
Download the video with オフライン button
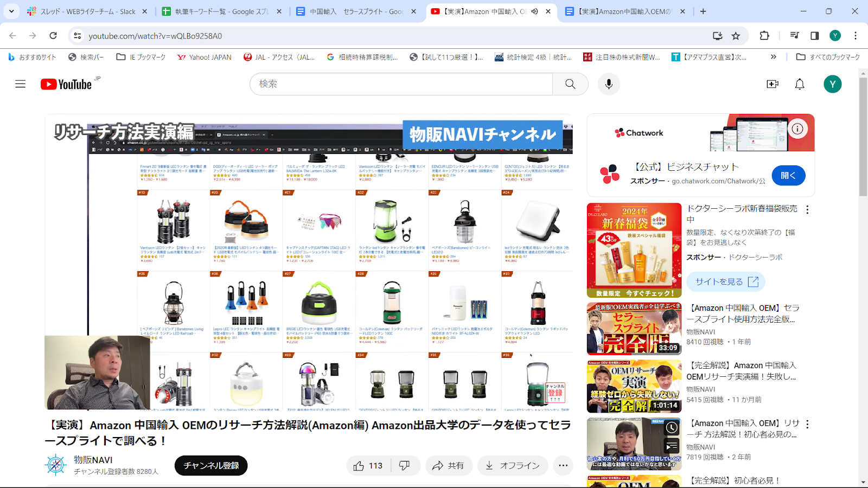513,466
